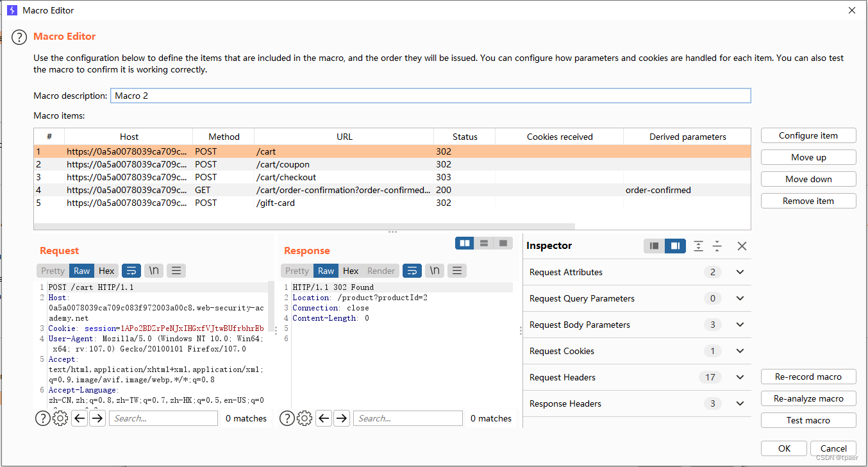Click the URL column header
The image size is (868, 467).
[x=344, y=137]
